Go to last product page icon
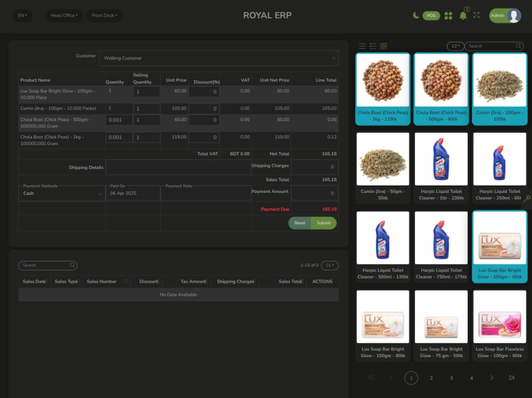Screen dimensions: 532x398 tap(512, 377)
